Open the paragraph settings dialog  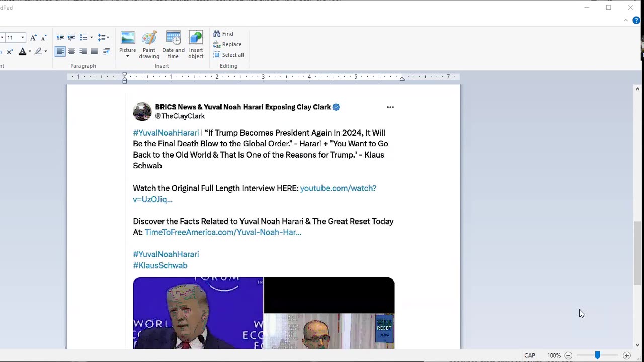pos(107,51)
